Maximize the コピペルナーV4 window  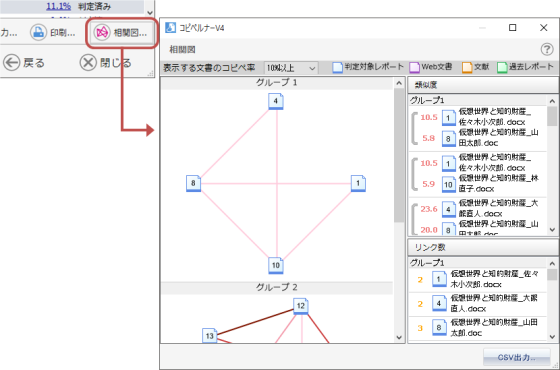tap(512, 28)
